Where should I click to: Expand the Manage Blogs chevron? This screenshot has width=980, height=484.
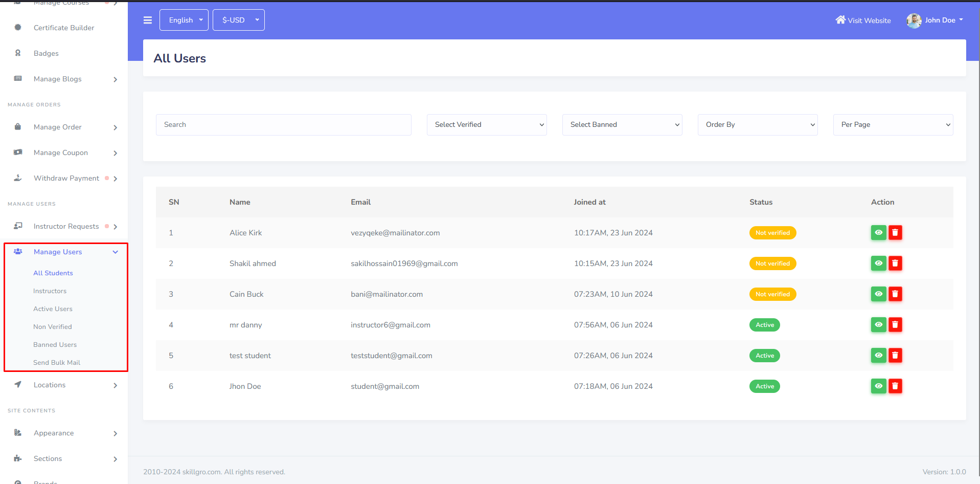point(116,79)
